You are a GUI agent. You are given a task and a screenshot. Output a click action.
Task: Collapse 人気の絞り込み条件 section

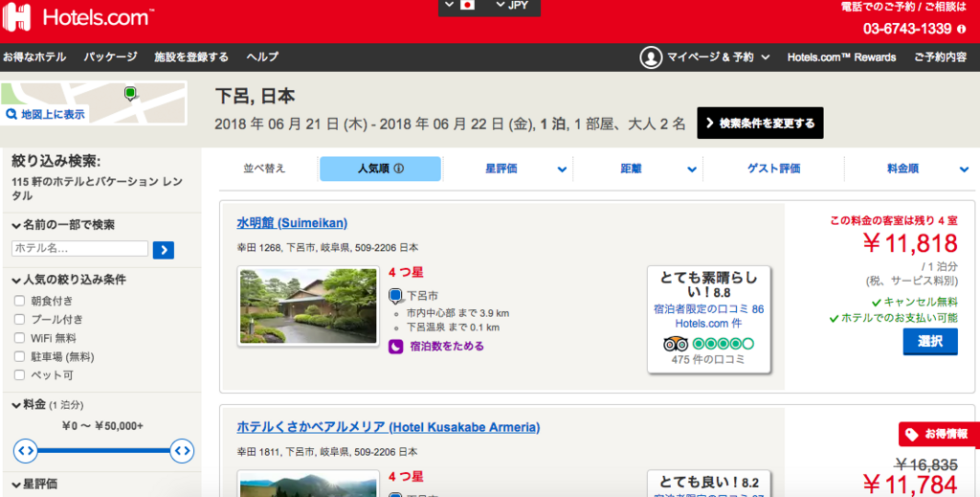click(69, 280)
